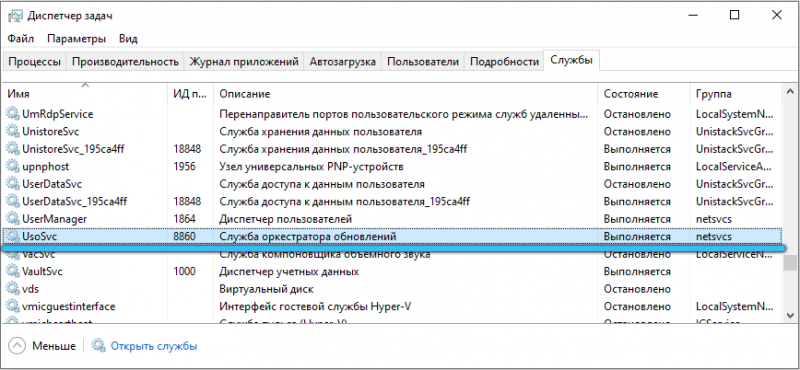Switch to the Процессы tab
Image resolution: width=800 pixels, height=370 pixels.
click(x=35, y=62)
